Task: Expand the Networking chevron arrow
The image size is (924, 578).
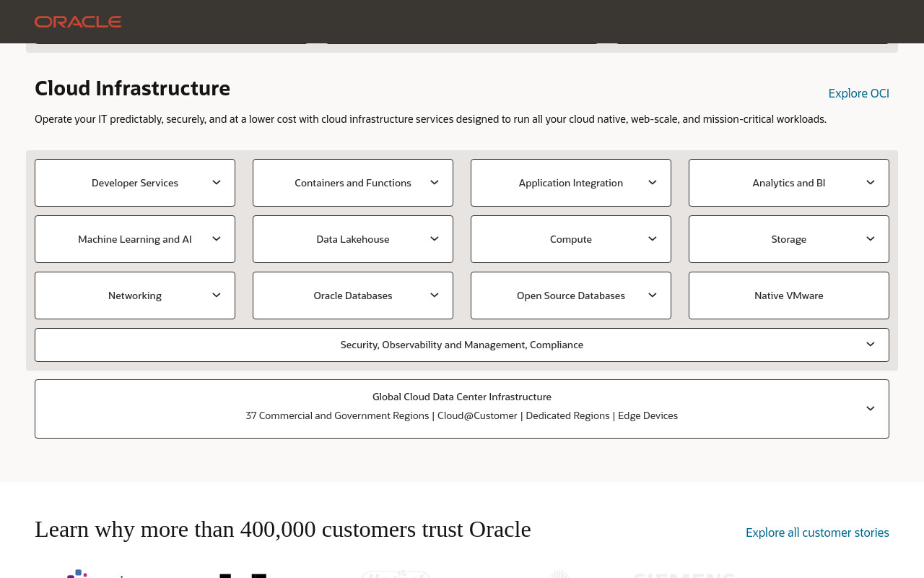Action: pyautogui.click(x=217, y=295)
